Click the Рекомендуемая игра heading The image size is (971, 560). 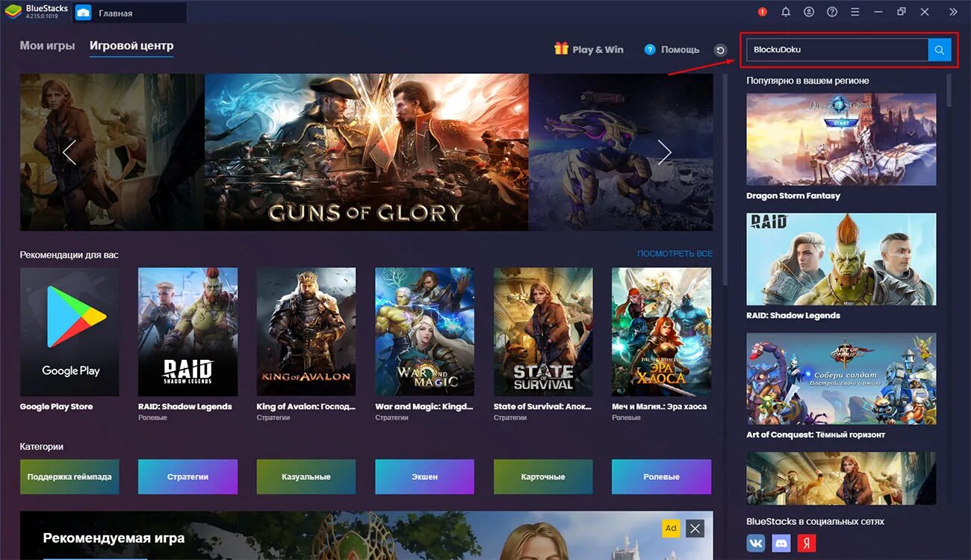(114, 538)
